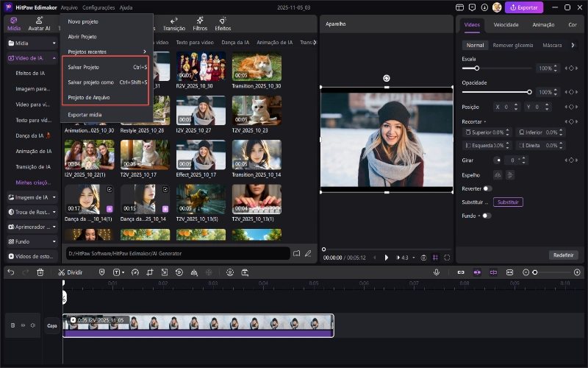Open the 4:3 aspect ratio dropdown
The width and height of the screenshot is (588, 368).
[409, 258]
